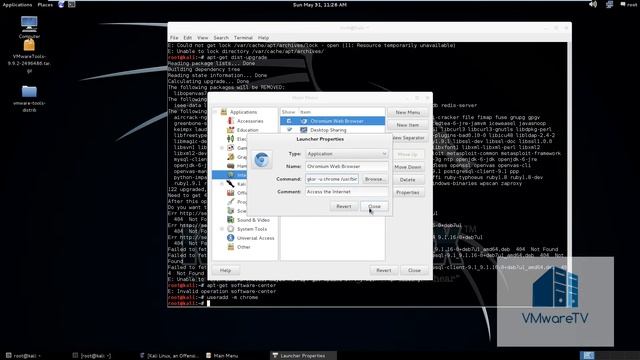Select the Office category icon
Image resolution: width=640 pixels, height=360 pixels.
[231, 193]
